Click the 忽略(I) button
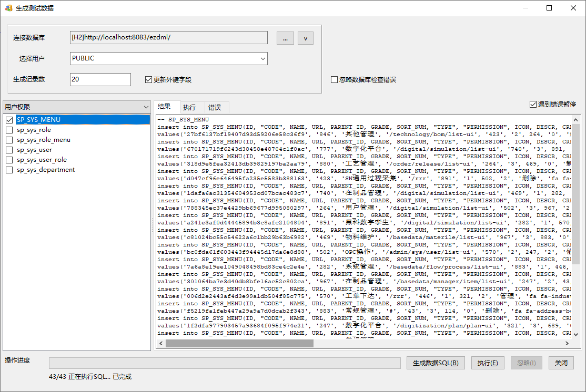 (x=526, y=363)
